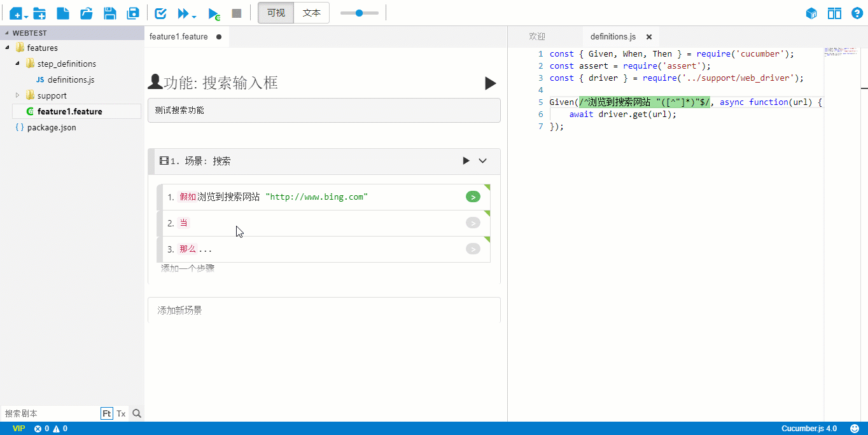Open the new item dropdown in the toolbar
Image resolution: width=868 pixels, height=435 pixels.
tap(26, 16)
